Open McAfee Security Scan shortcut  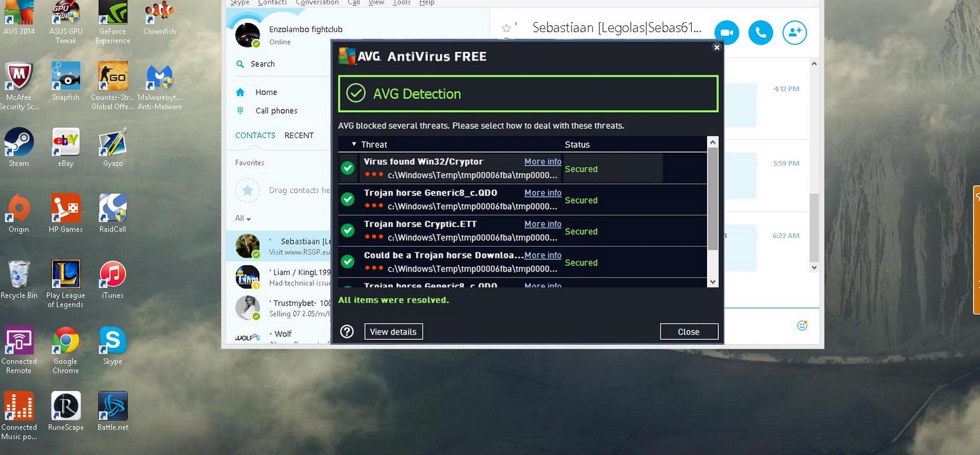[19, 86]
